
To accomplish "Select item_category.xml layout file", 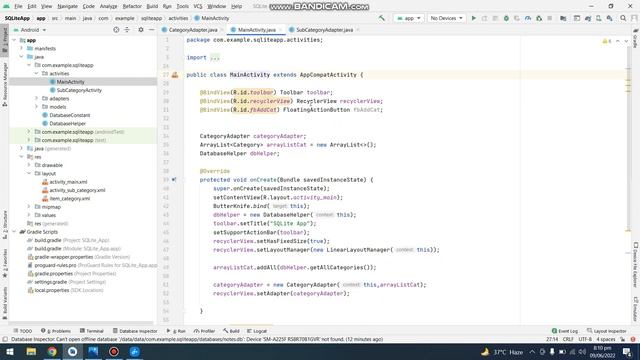I will 66,198.
